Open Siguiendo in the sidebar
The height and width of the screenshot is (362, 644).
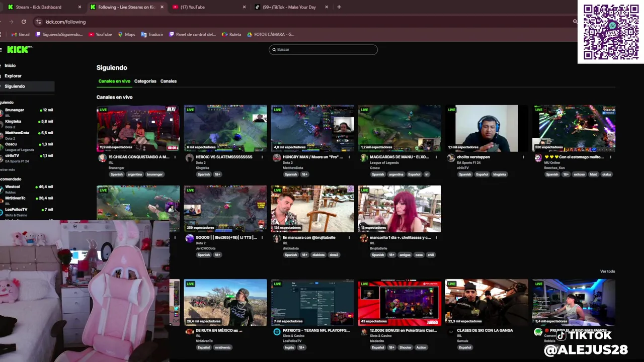pyautogui.click(x=26, y=86)
